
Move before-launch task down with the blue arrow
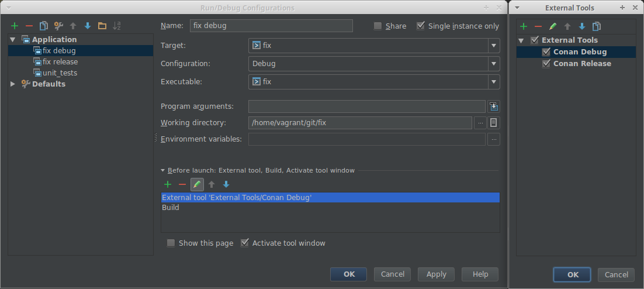(x=226, y=184)
